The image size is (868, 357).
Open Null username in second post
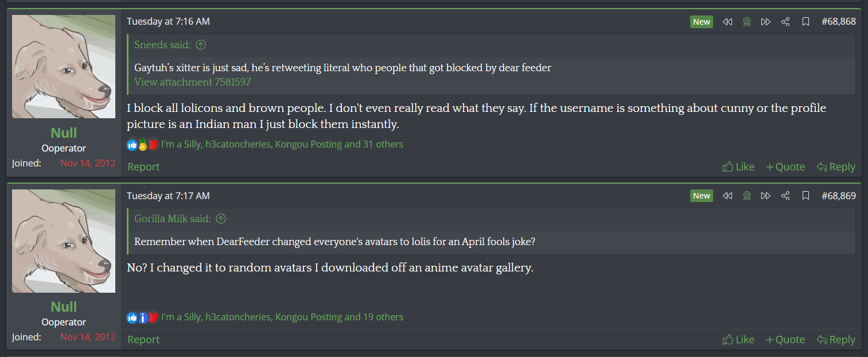tap(64, 306)
